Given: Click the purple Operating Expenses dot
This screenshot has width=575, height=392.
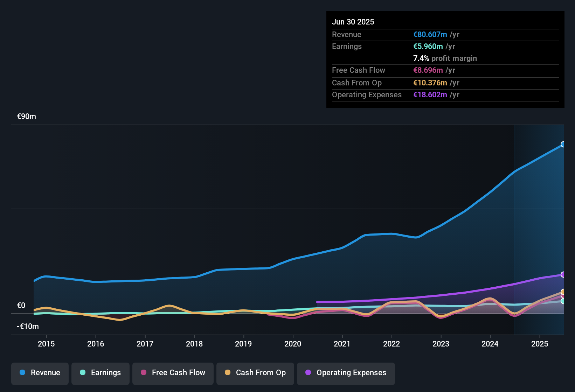Looking at the screenshot, I should [308, 373].
